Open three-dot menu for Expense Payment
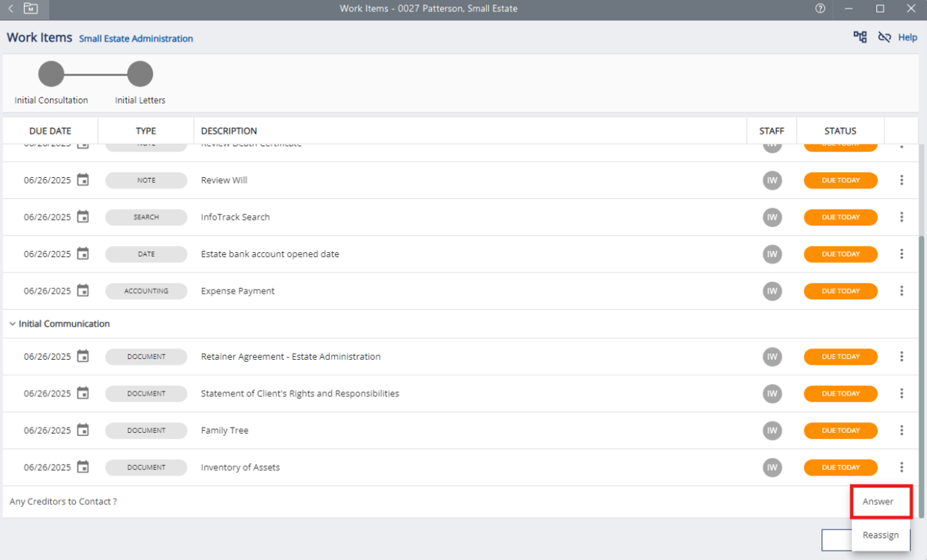This screenshot has width=927, height=560. (901, 291)
